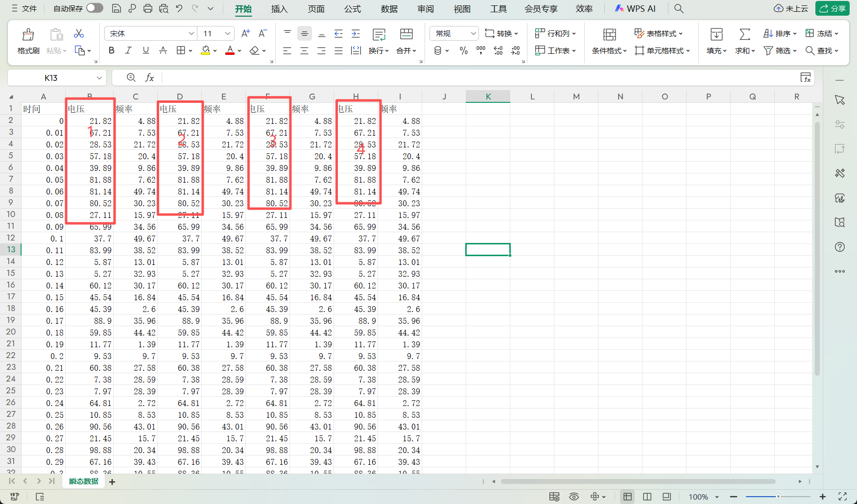Open the Name Box dropdown showing K13

pyautogui.click(x=99, y=78)
